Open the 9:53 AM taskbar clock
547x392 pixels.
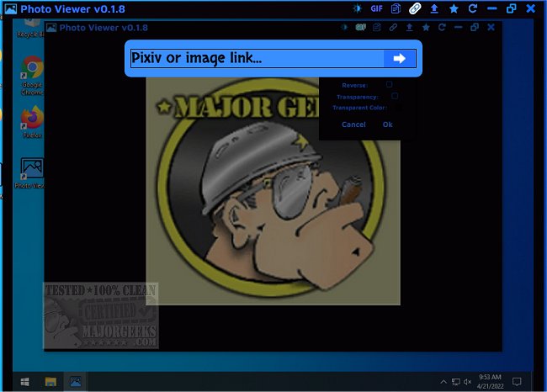(490, 382)
